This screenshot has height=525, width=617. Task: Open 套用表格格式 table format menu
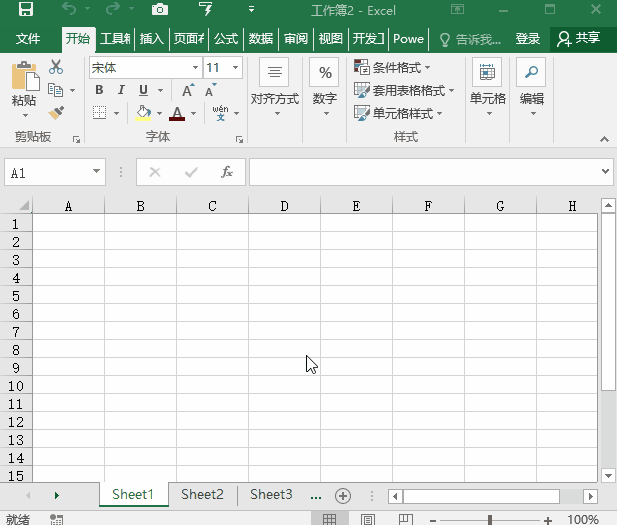coord(404,91)
